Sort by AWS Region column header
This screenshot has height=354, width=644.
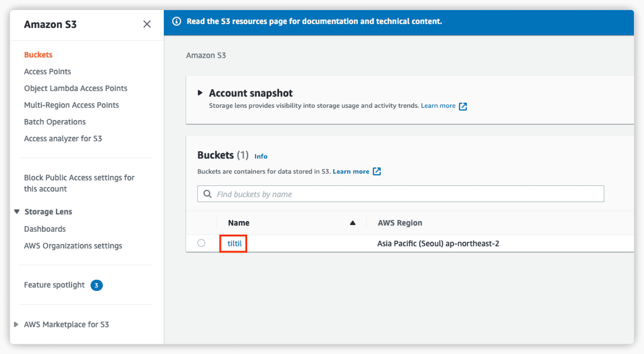(x=400, y=223)
